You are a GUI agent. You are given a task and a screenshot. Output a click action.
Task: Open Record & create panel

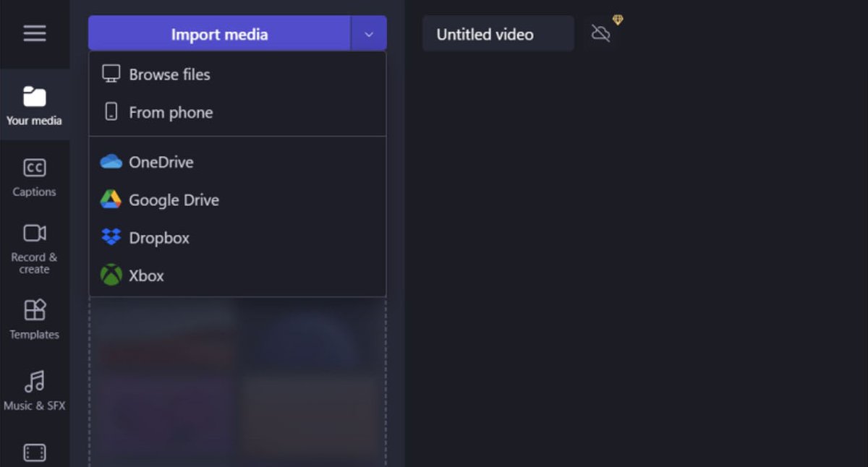[34, 249]
